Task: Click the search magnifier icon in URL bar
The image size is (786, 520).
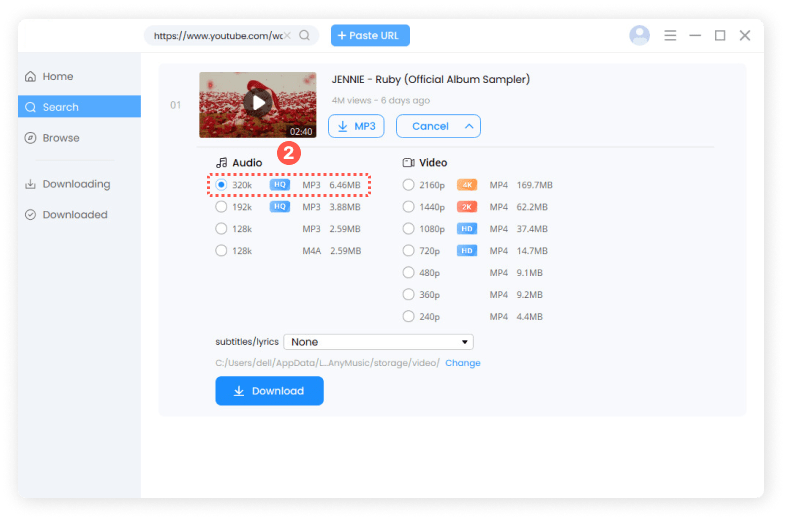Action: click(304, 36)
